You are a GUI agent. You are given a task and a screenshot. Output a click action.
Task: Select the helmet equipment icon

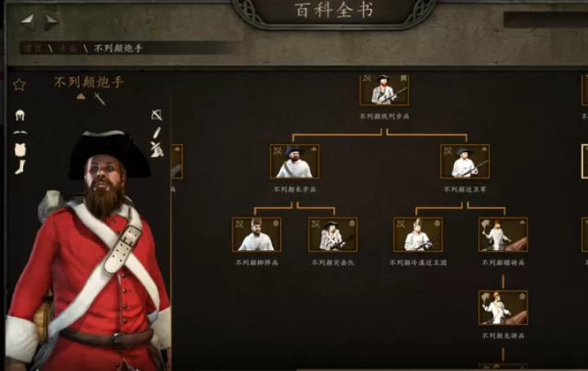(20, 114)
